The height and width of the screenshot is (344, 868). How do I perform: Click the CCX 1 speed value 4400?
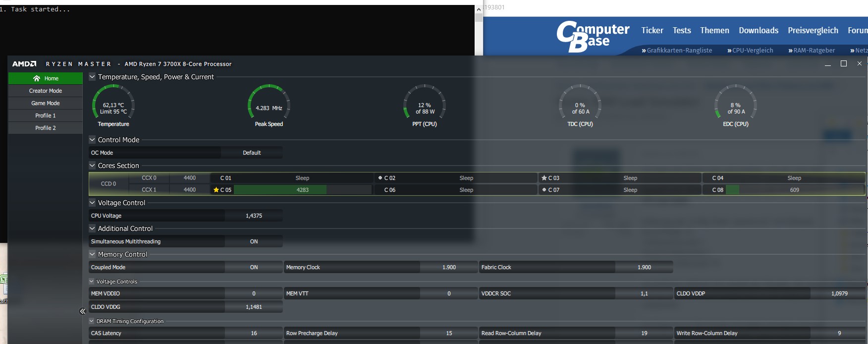(190, 190)
